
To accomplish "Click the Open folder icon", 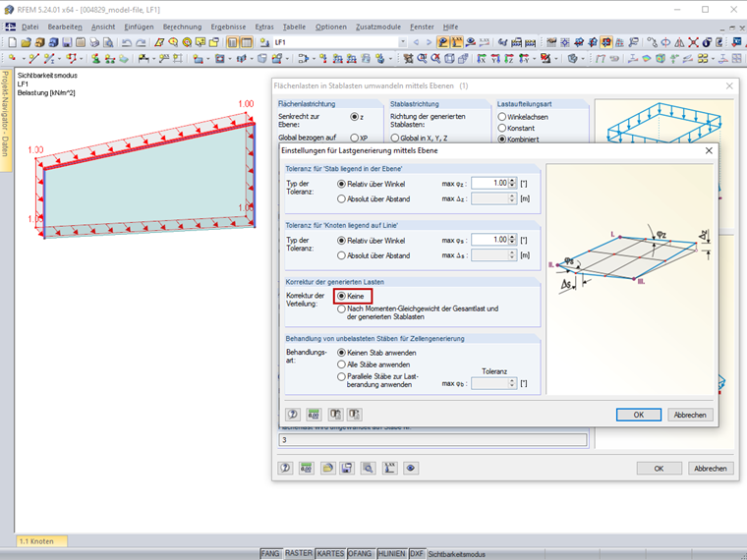I will click(x=26, y=42).
